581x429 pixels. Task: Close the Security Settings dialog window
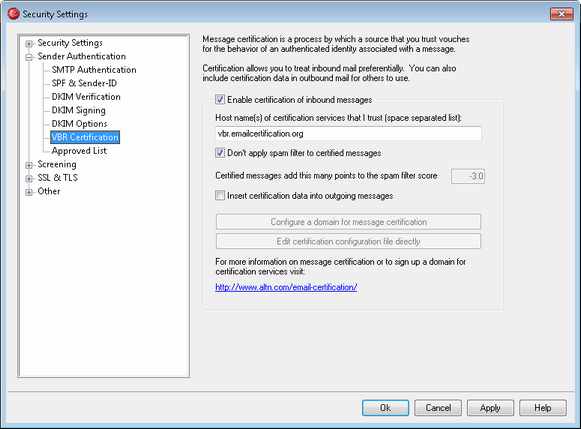pyautogui.click(x=562, y=14)
